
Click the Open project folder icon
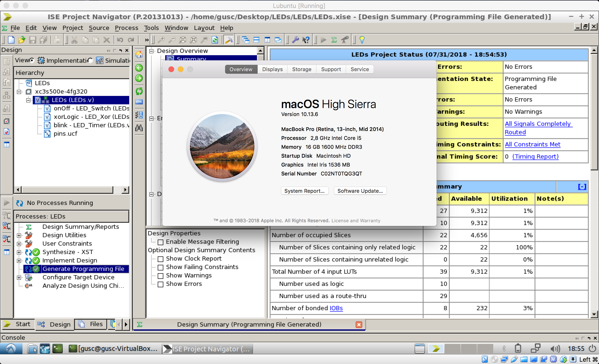(22, 40)
